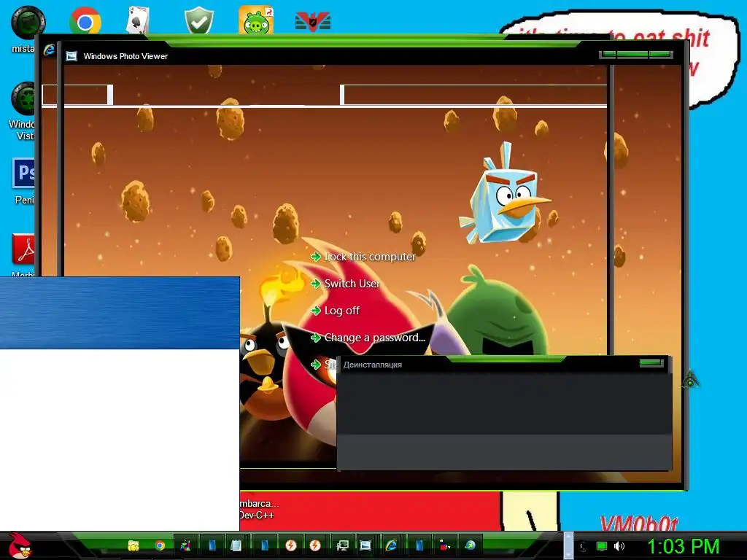This screenshot has width=747, height=560.
Task: Open the speaker volume tray icon
Action: click(619, 546)
